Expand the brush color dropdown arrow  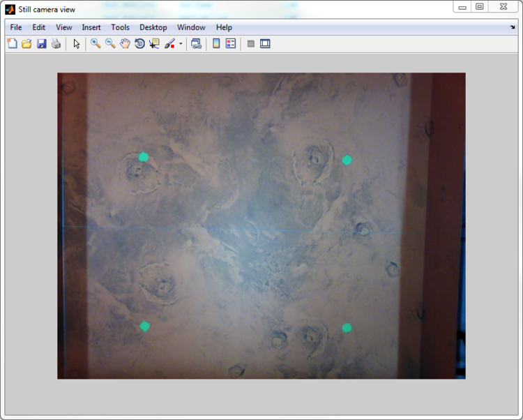pos(181,44)
